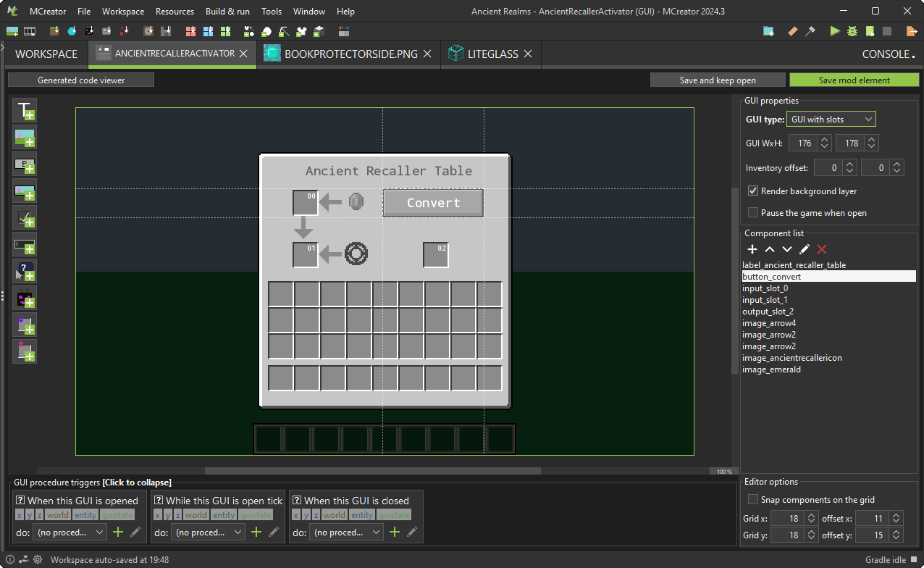
Task: Add a checkbox component to the GUI
Action: pos(25,217)
